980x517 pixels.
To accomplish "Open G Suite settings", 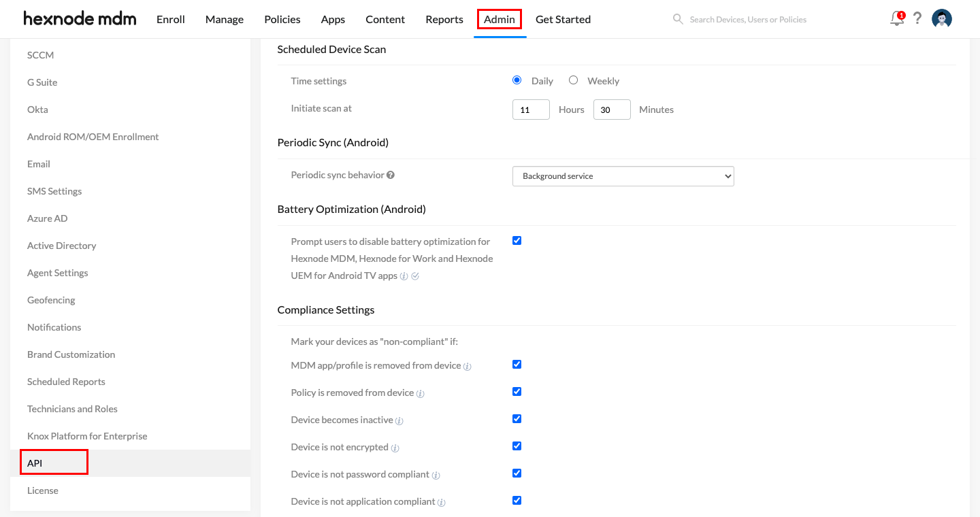I will coord(42,82).
